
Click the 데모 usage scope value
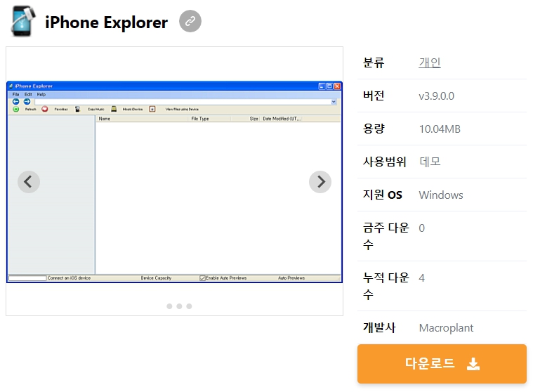pyautogui.click(x=430, y=162)
